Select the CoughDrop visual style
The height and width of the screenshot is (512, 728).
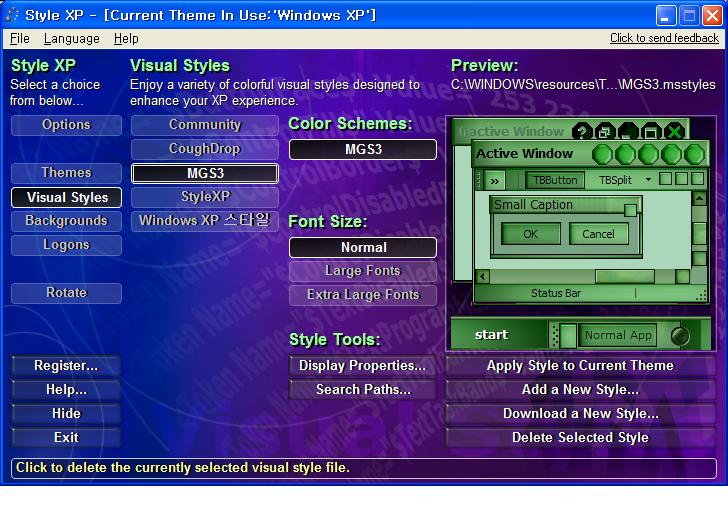tap(204, 149)
